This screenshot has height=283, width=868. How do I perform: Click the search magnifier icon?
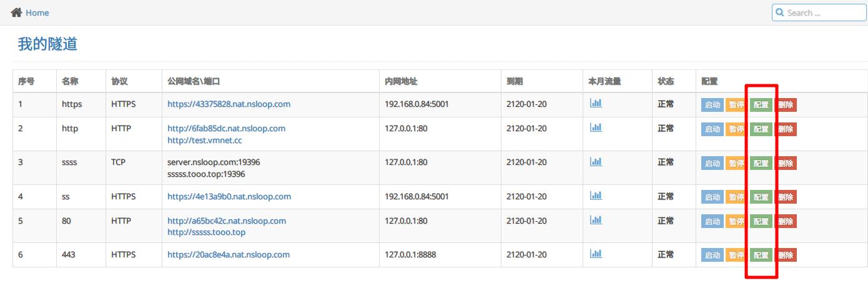780,12
